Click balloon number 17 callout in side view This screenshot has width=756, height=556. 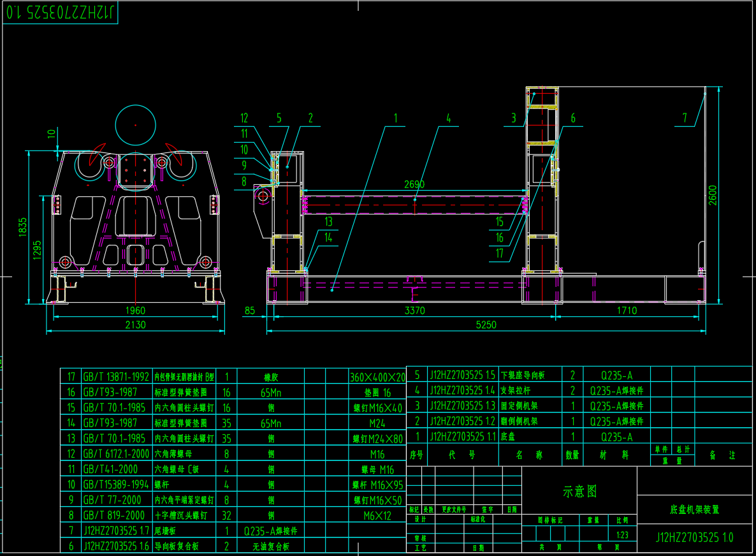[500, 254]
